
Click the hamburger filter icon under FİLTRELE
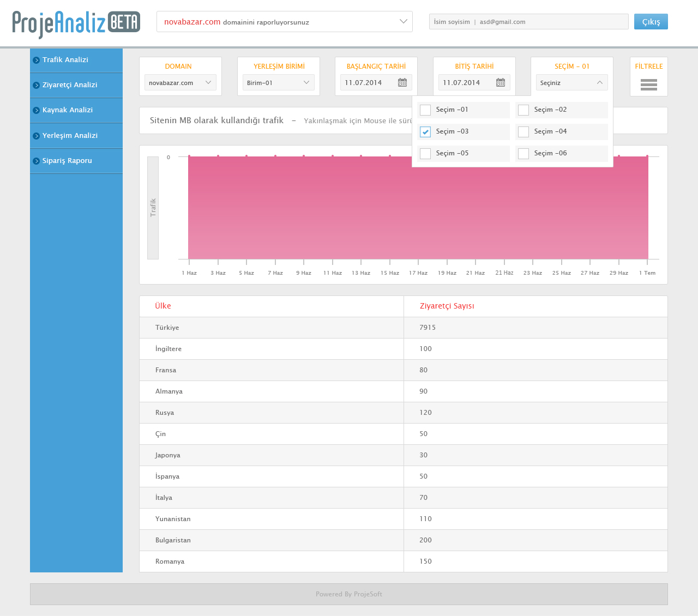[x=648, y=84]
